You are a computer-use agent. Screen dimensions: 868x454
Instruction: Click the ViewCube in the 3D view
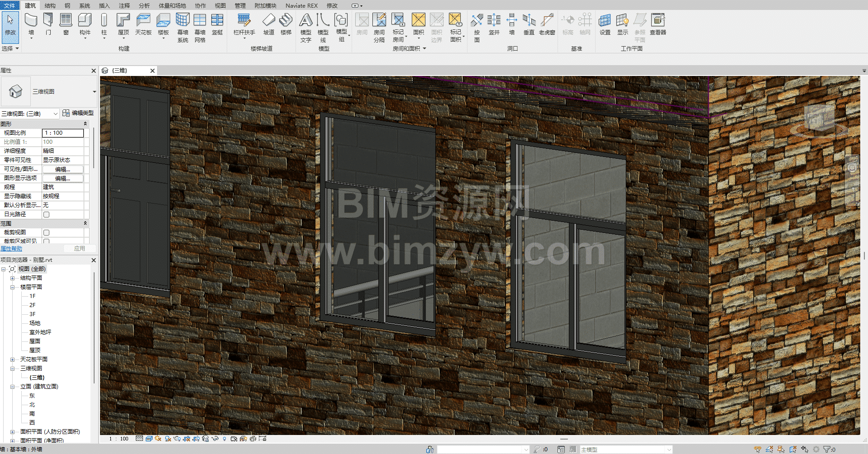(x=820, y=119)
